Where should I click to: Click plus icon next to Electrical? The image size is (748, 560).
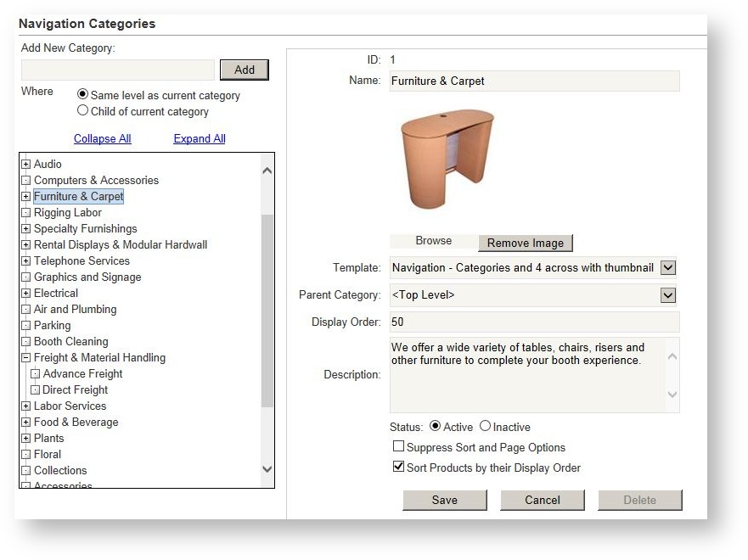25,294
